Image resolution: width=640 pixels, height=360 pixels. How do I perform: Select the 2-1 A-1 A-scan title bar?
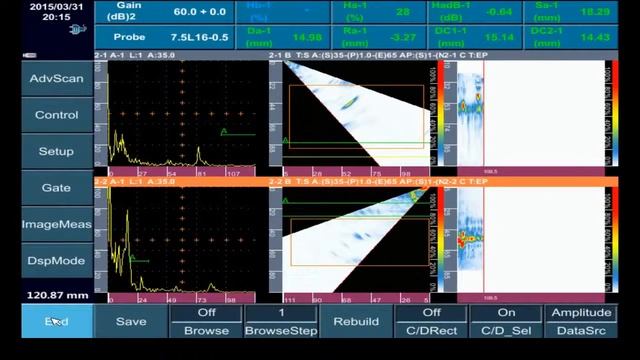pos(181,55)
